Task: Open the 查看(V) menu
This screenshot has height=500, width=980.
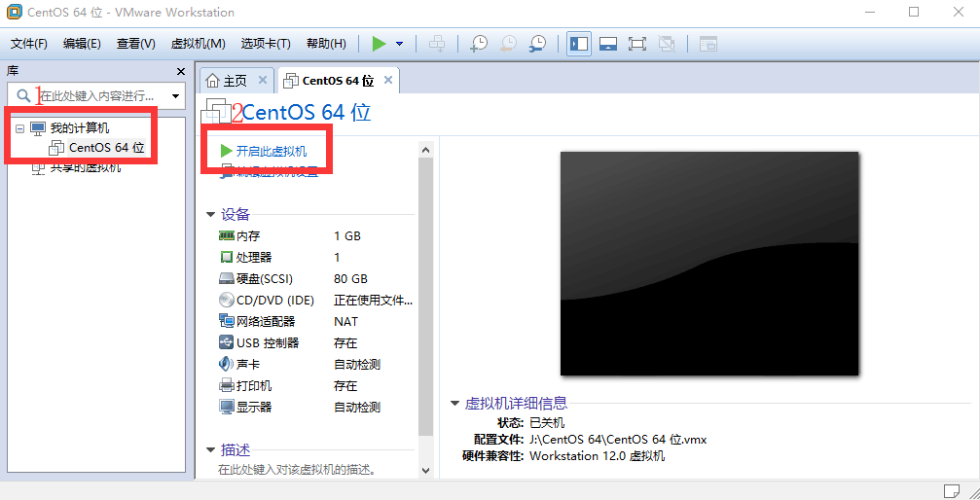Action: [x=135, y=44]
